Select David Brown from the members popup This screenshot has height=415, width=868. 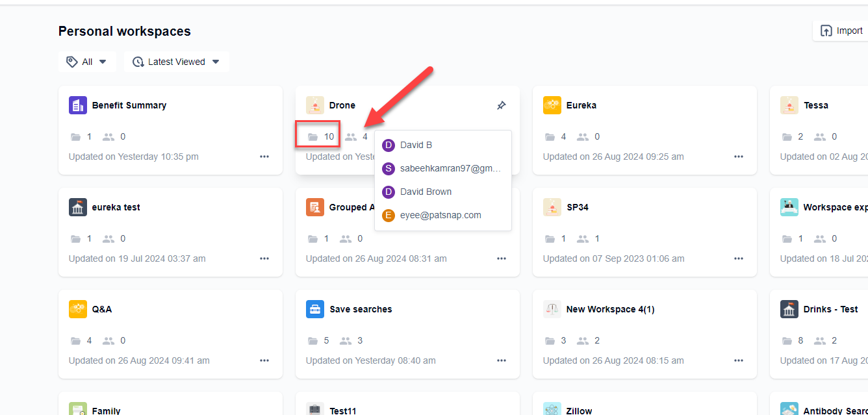[x=426, y=192]
